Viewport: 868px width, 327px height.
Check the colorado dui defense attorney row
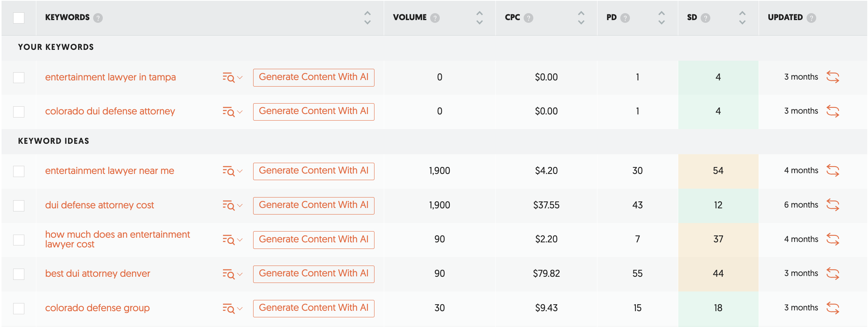point(19,112)
